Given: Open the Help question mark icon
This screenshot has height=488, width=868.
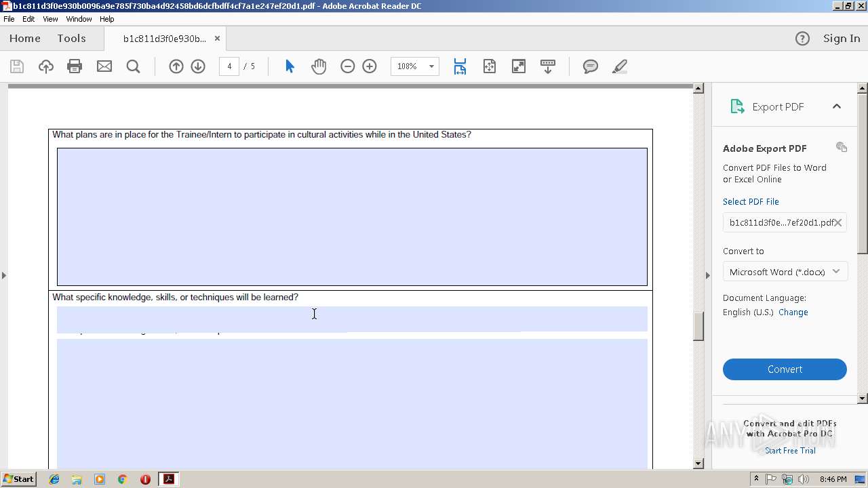Looking at the screenshot, I should point(802,39).
